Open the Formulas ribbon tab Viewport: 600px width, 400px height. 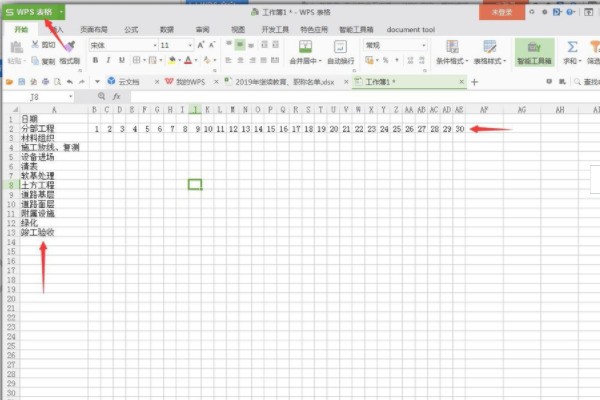(131, 29)
